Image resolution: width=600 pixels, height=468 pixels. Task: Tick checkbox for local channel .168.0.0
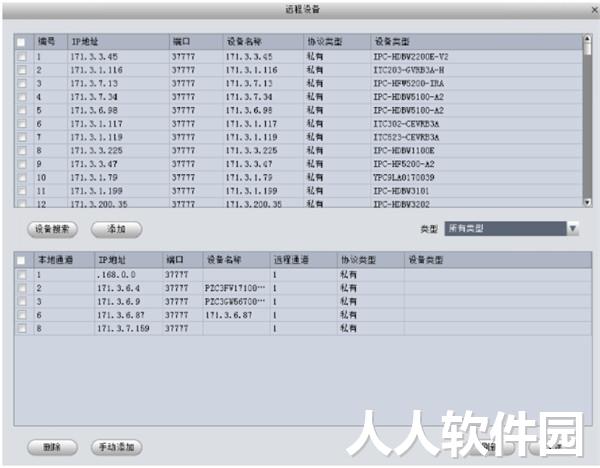tap(22, 275)
